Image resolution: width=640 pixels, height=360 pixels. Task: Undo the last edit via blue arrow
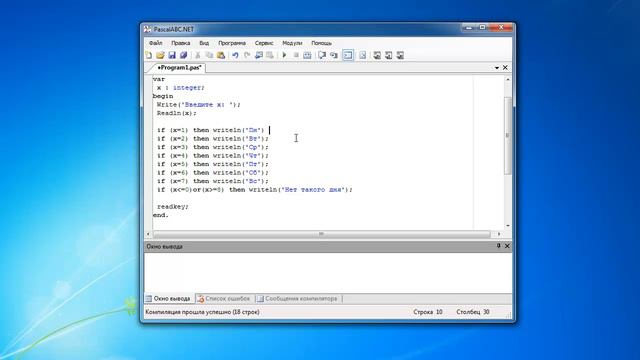click(x=236, y=55)
